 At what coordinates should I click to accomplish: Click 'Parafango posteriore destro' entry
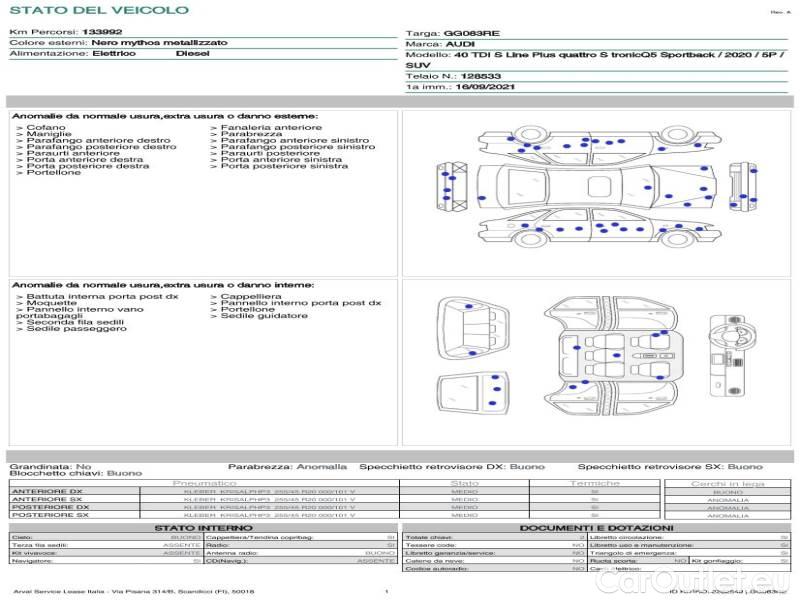pyautogui.click(x=102, y=146)
